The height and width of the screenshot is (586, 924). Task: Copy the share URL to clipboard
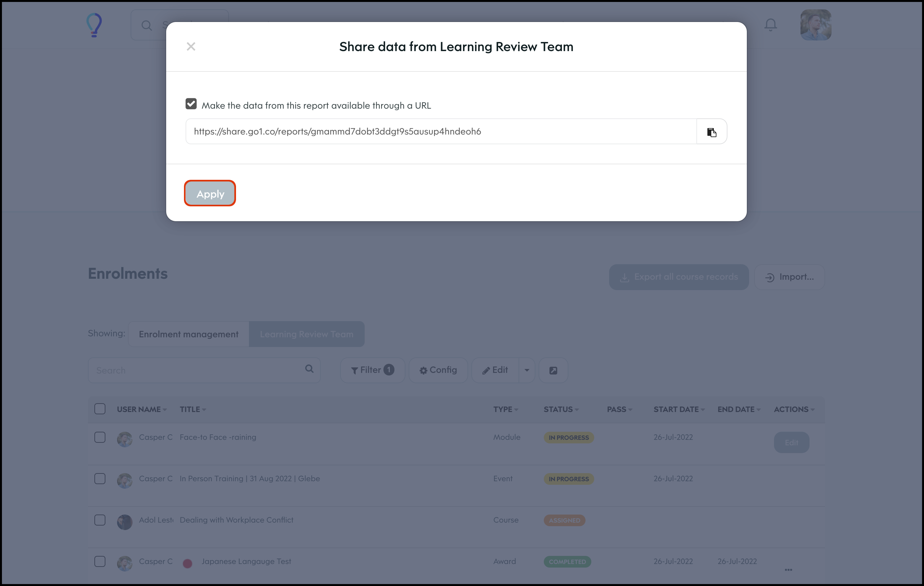711,132
